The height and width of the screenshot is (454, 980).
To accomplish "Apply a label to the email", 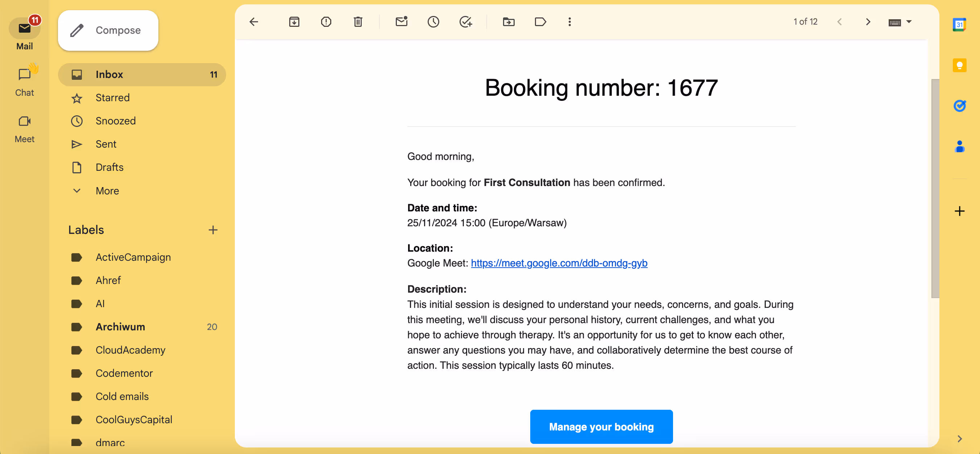I will (541, 22).
